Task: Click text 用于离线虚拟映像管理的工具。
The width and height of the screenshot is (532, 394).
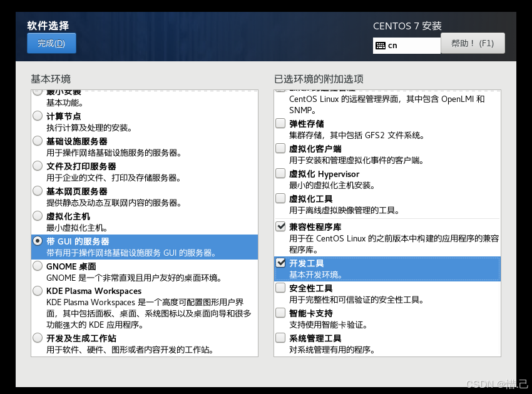Action: coord(344,211)
